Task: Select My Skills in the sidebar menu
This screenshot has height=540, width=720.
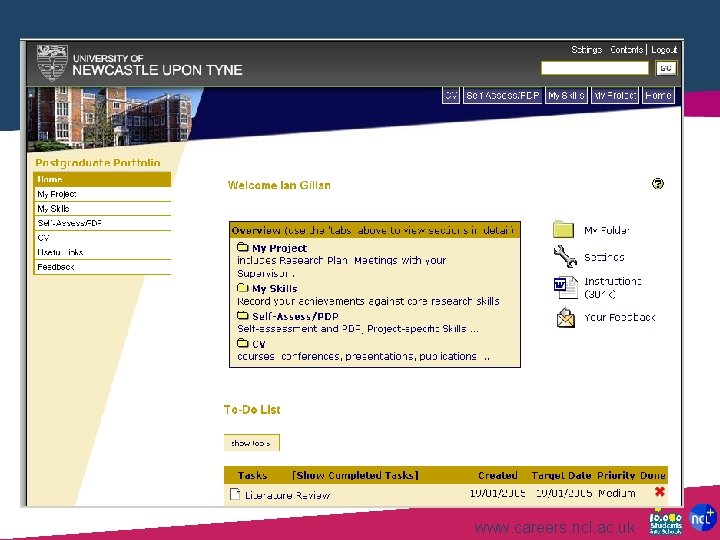Action: pyautogui.click(x=102, y=209)
